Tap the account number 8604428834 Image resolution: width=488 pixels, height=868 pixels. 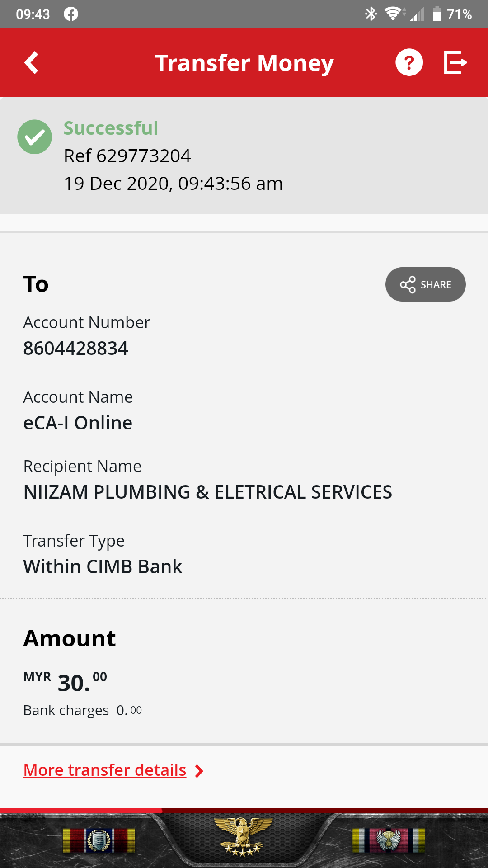76,349
